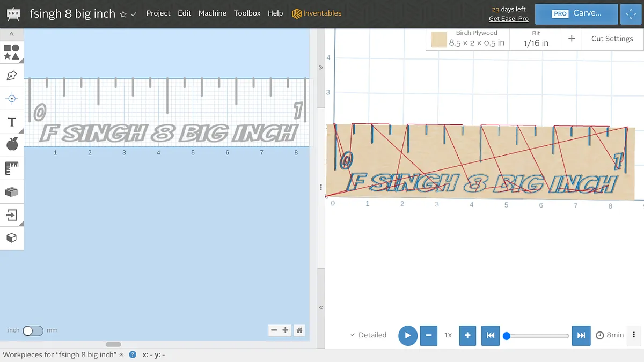Screen dimensions: 644x362
Task: Follow the Get Easel Pro link
Action: tap(508, 19)
